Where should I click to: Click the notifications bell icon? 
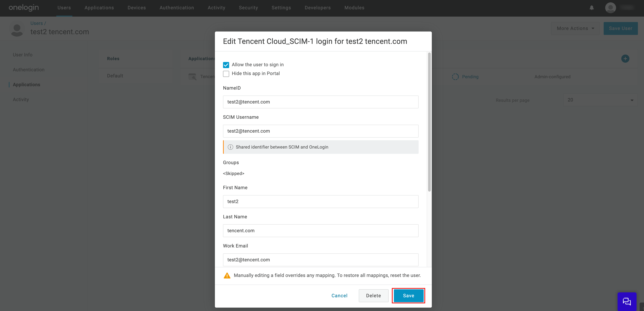(591, 8)
